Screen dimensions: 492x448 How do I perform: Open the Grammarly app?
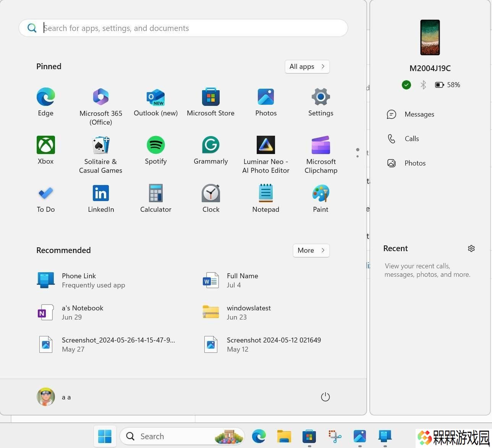coord(211,150)
